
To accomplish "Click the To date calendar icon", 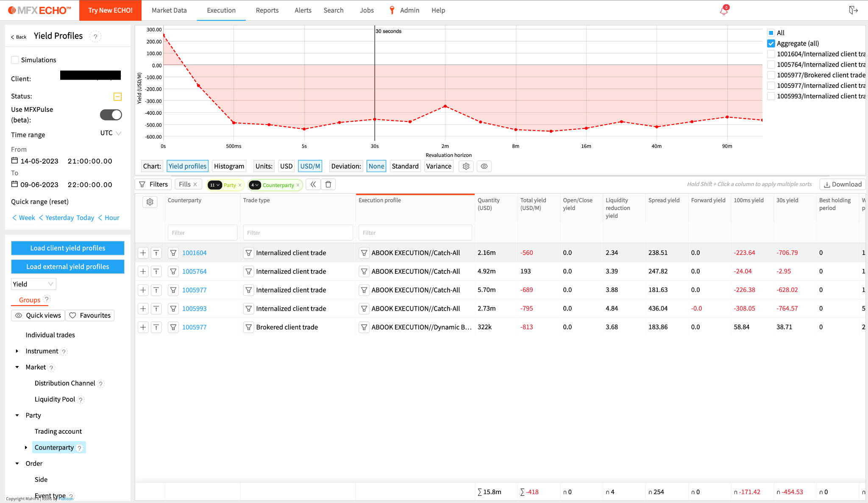I will click(14, 184).
